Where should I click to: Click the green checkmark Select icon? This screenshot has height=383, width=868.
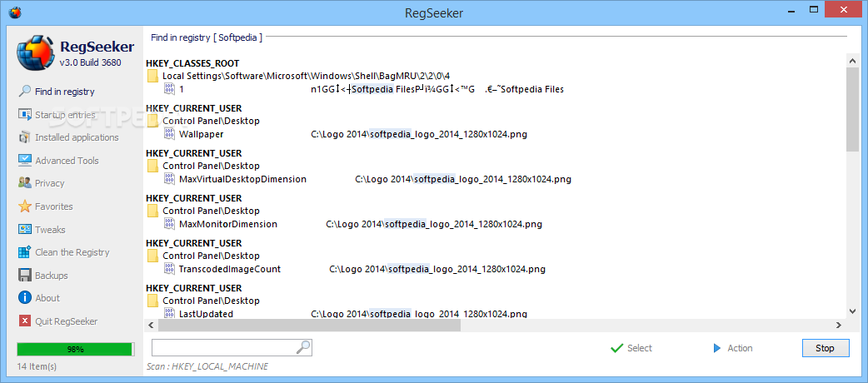[616, 348]
